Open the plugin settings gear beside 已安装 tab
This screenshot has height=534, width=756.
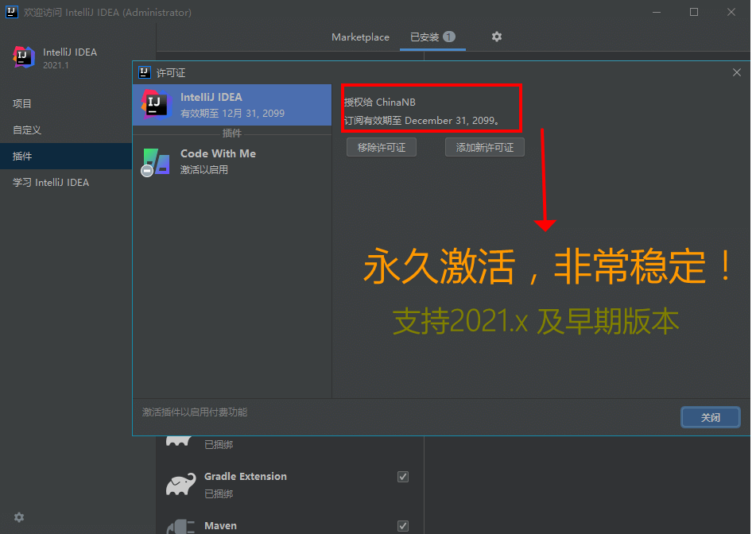point(497,37)
